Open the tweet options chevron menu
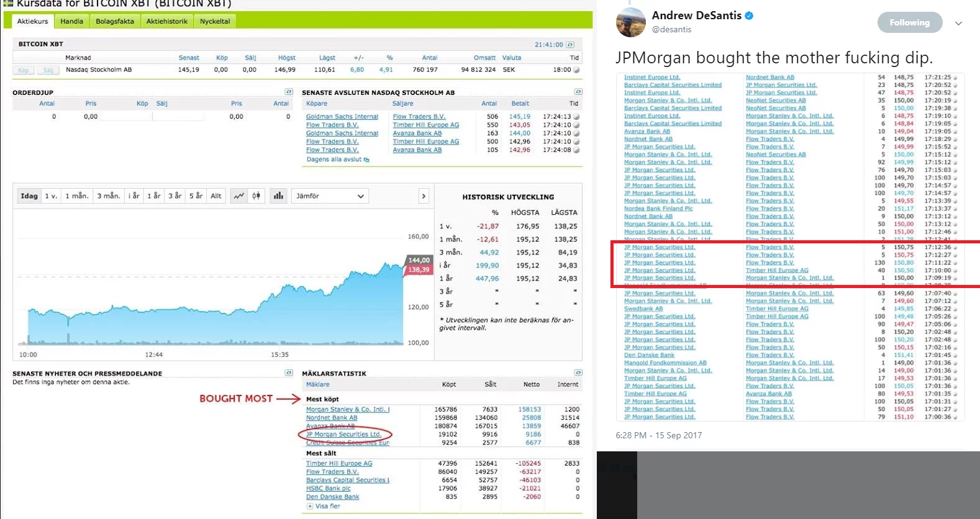Screen dimensions: 980x519 click(958, 24)
